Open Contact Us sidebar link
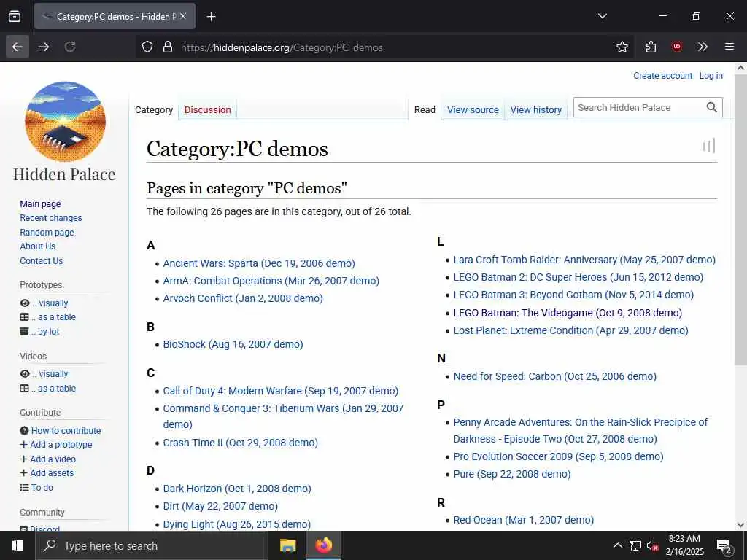Viewport: 747px width, 560px height. [x=42, y=261]
